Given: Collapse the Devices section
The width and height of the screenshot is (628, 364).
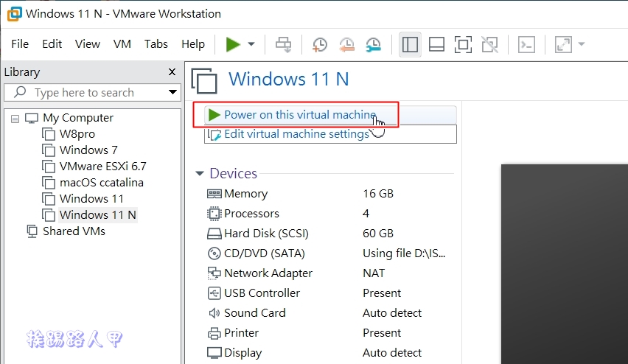Looking at the screenshot, I should click(200, 173).
